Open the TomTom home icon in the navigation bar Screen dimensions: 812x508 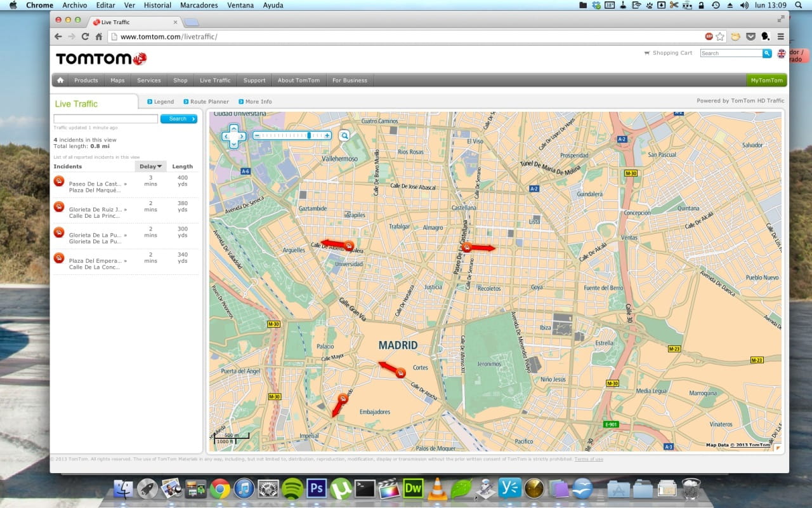(x=60, y=80)
